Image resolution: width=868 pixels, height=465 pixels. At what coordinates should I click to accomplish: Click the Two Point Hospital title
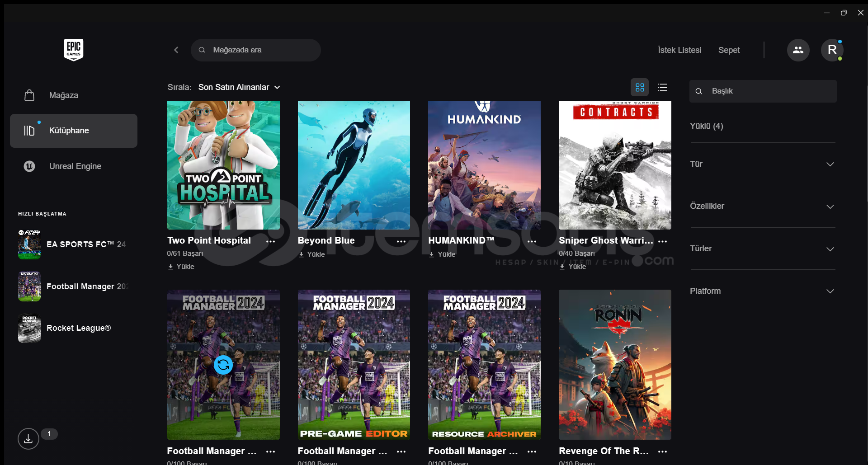pyautogui.click(x=209, y=241)
